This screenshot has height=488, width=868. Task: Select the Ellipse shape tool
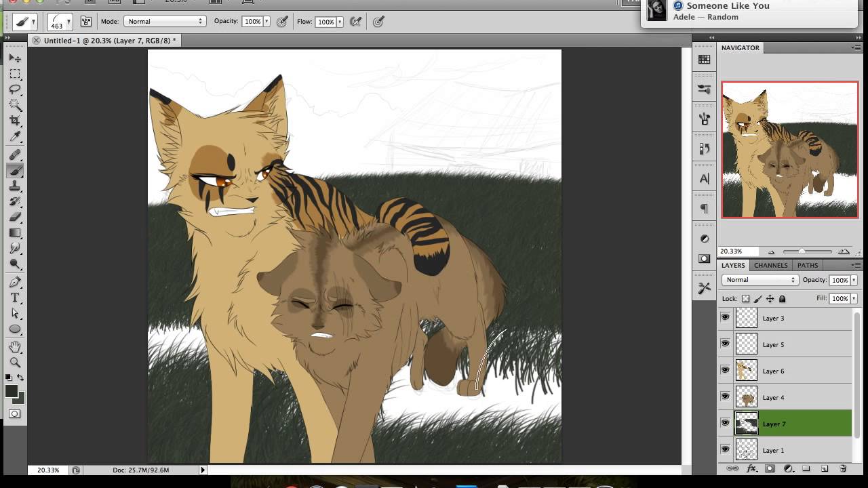click(15, 329)
